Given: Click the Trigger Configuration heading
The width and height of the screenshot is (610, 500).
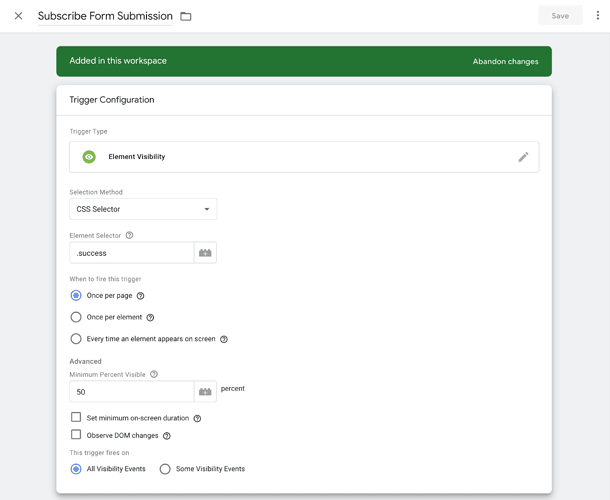Looking at the screenshot, I should pyautogui.click(x=112, y=100).
